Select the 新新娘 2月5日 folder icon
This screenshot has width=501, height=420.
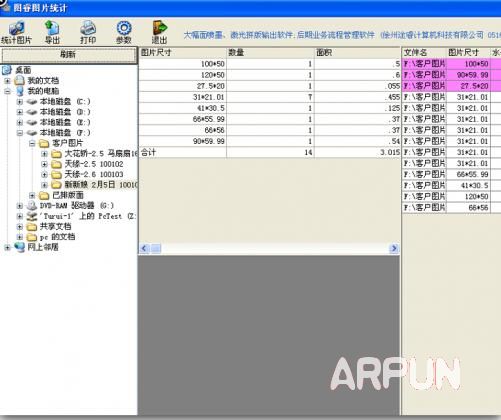[x=56, y=185]
